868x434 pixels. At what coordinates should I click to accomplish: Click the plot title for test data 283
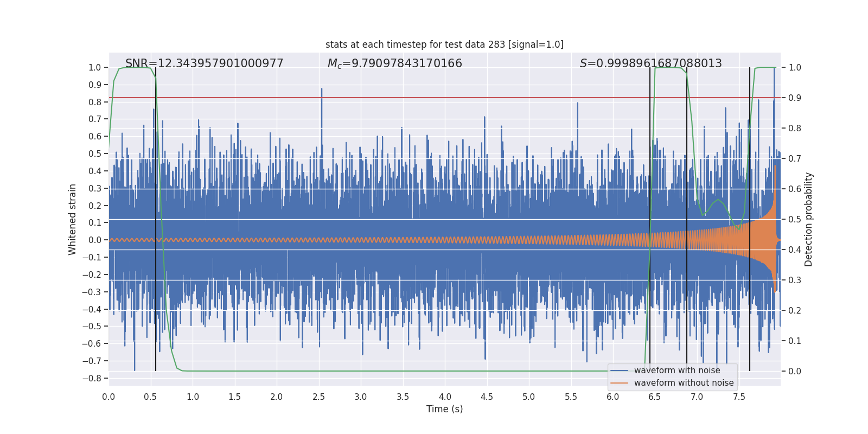(x=444, y=44)
